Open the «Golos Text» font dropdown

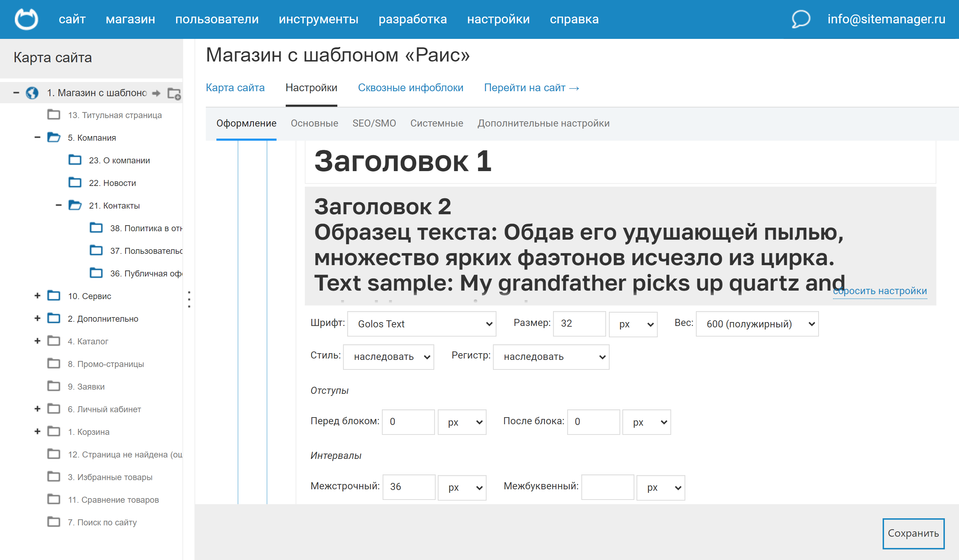pos(421,324)
